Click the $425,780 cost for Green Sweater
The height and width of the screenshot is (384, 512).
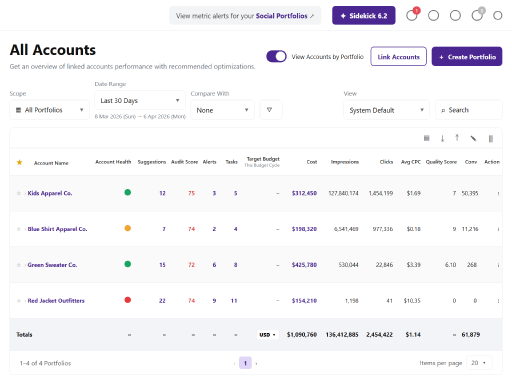pyautogui.click(x=304, y=265)
